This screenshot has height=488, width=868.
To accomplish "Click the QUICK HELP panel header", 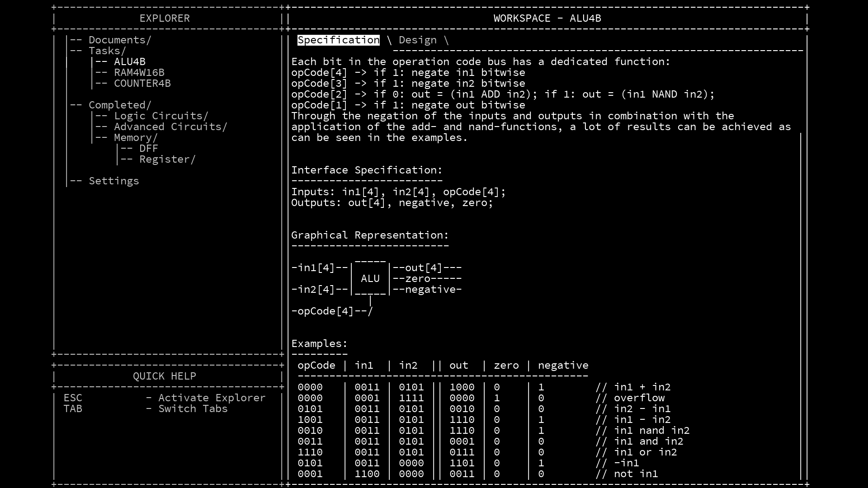I will click(x=165, y=376).
